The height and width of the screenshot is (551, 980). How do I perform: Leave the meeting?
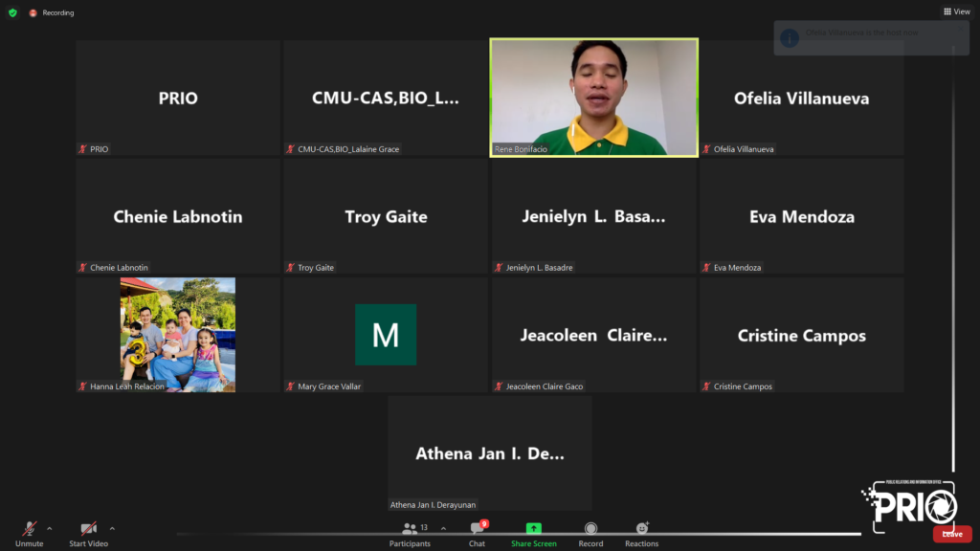[x=951, y=534]
